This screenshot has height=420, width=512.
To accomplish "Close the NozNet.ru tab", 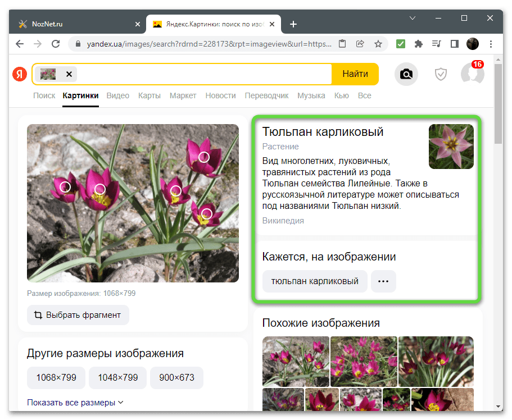I will pyautogui.click(x=138, y=24).
